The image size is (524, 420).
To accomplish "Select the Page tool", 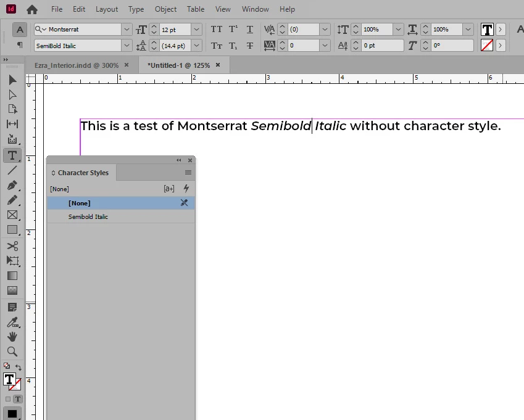I will (12, 109).
